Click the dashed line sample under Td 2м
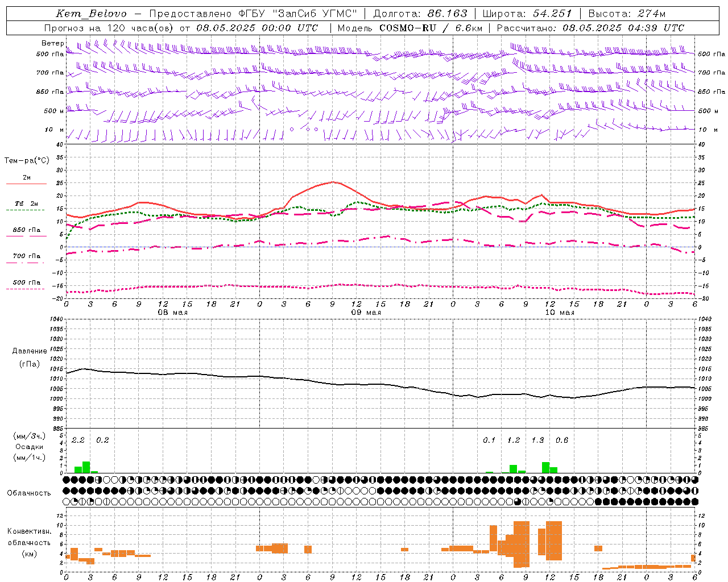 coord(25,210)
